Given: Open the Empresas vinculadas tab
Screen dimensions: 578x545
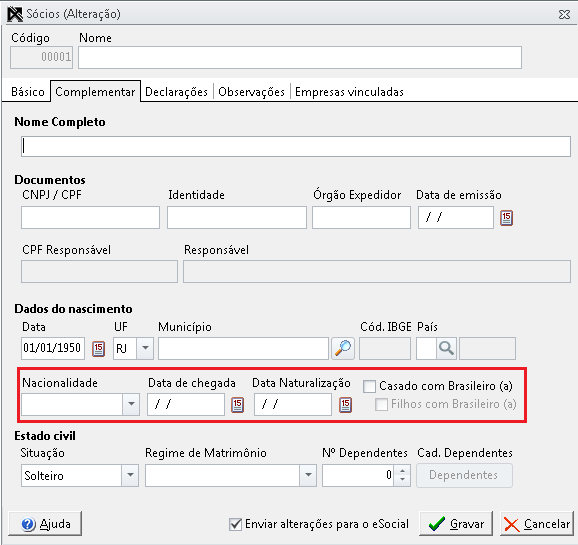Looking at the screenshot, I should [349, 91].
